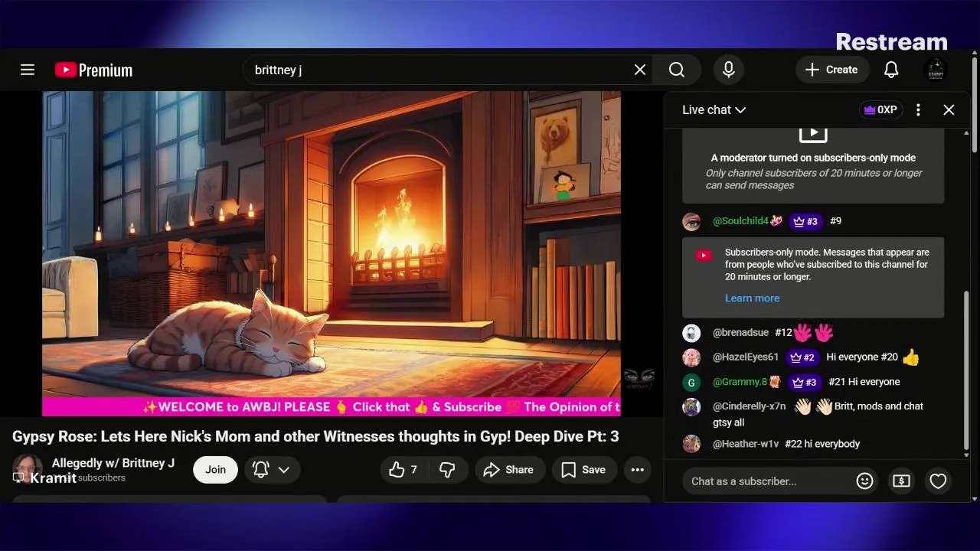Click @Grammy.8's #3 crown badge
Image resolution: width=980 pixels, height=551 pixels.
click(805, 382)
